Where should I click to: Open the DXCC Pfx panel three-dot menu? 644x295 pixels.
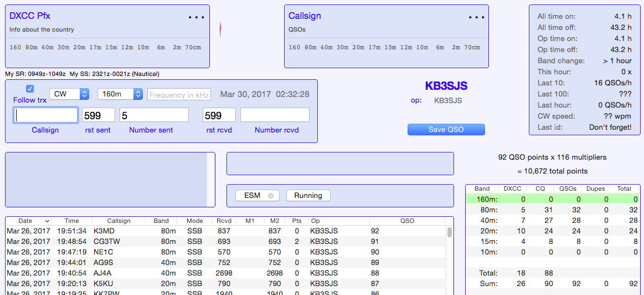pos(196,17)
